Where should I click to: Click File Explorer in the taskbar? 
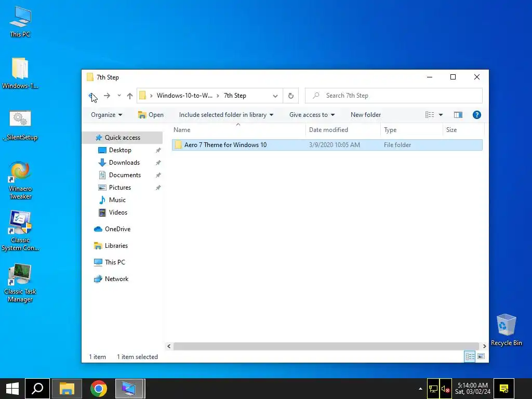[x=67, y=389]
